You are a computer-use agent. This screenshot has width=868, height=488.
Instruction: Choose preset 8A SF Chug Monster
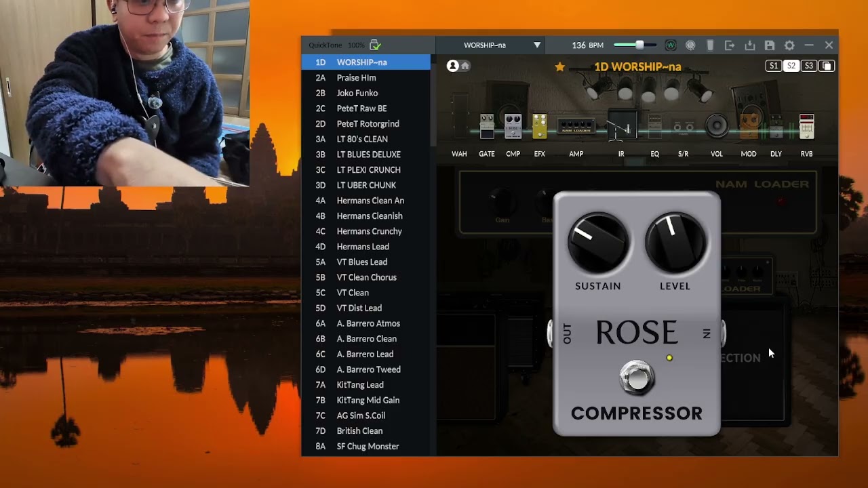pos(366,447)
